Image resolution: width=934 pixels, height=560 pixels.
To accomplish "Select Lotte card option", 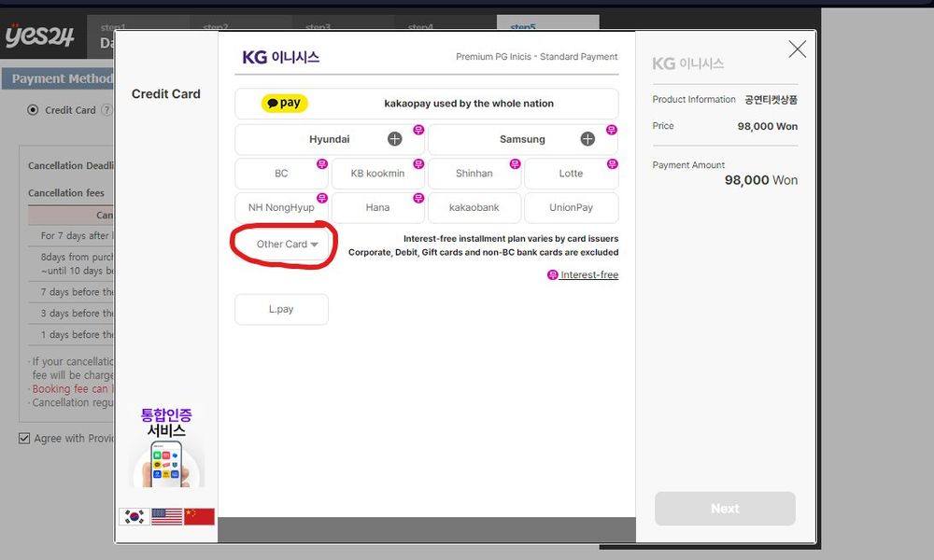I will 571,174.
